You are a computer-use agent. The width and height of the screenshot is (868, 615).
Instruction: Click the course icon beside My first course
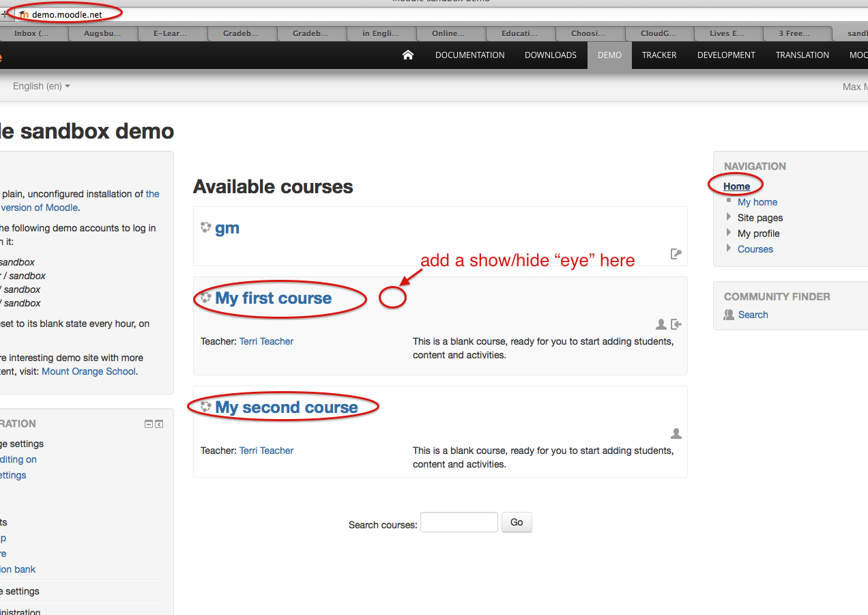click(205, 298)
